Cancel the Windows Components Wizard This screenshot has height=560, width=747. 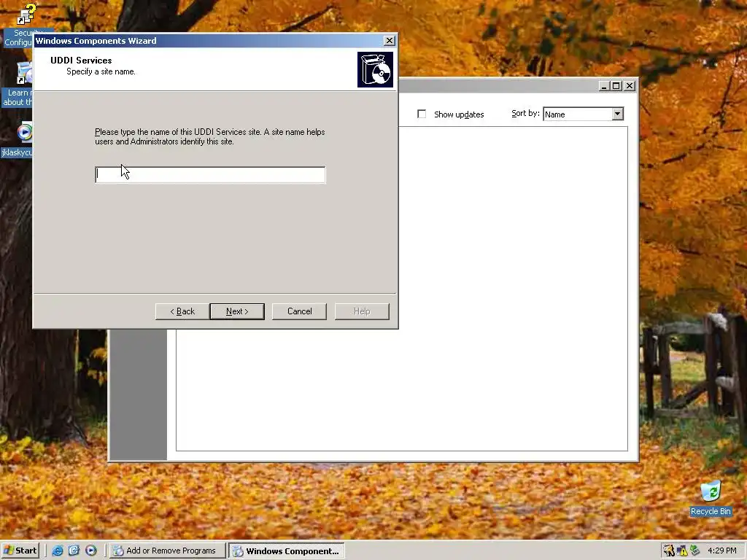299,311
